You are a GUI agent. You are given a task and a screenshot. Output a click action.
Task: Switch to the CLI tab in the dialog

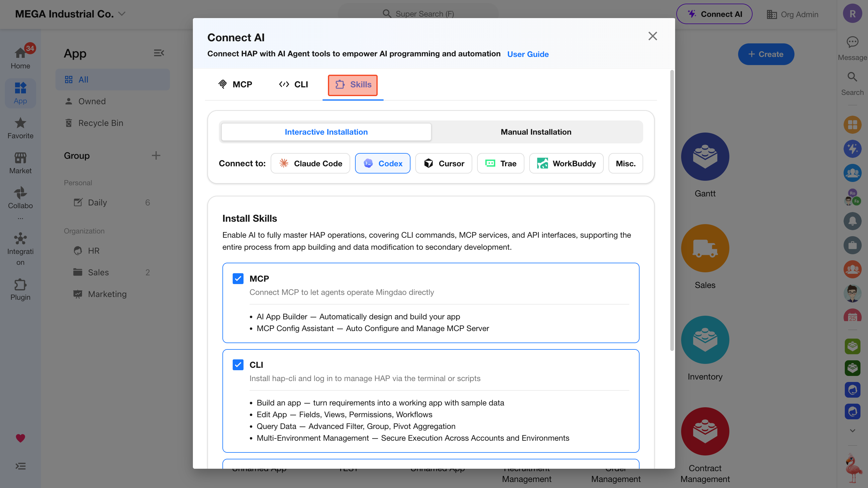pos(293,84)
